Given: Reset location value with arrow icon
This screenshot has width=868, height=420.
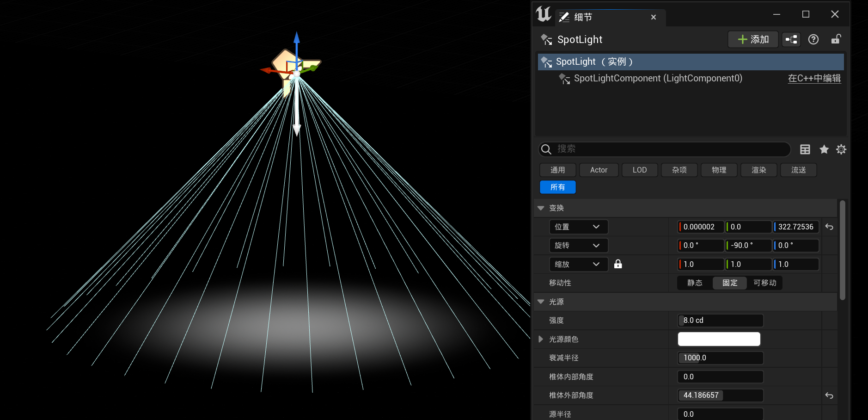Looking at the screenshot, I should pyautogui.click(x=829, y=227).
